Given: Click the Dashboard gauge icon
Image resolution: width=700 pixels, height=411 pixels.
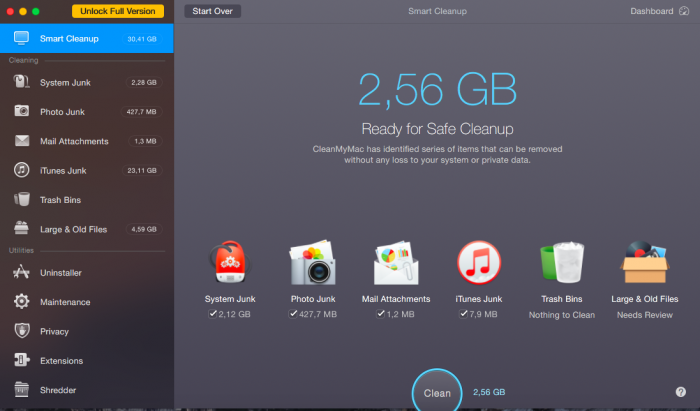Looking at the screenshot, I should click(x=684, y=11).
